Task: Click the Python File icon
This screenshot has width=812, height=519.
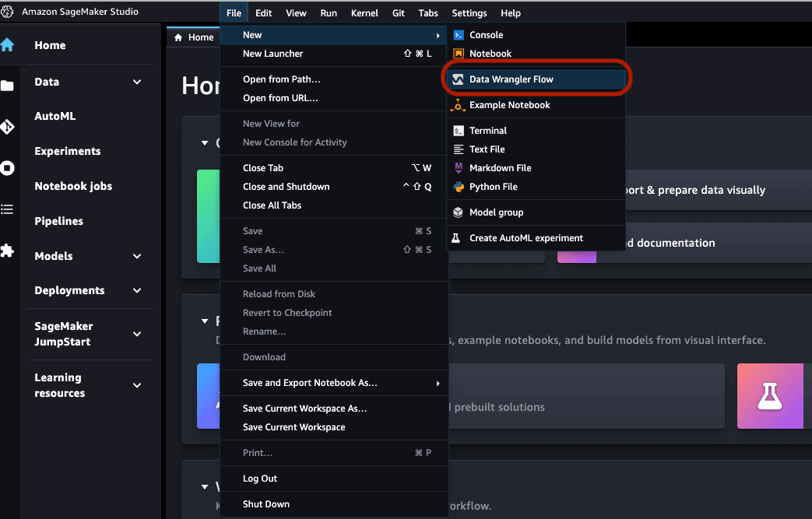Action: point(459,187)
